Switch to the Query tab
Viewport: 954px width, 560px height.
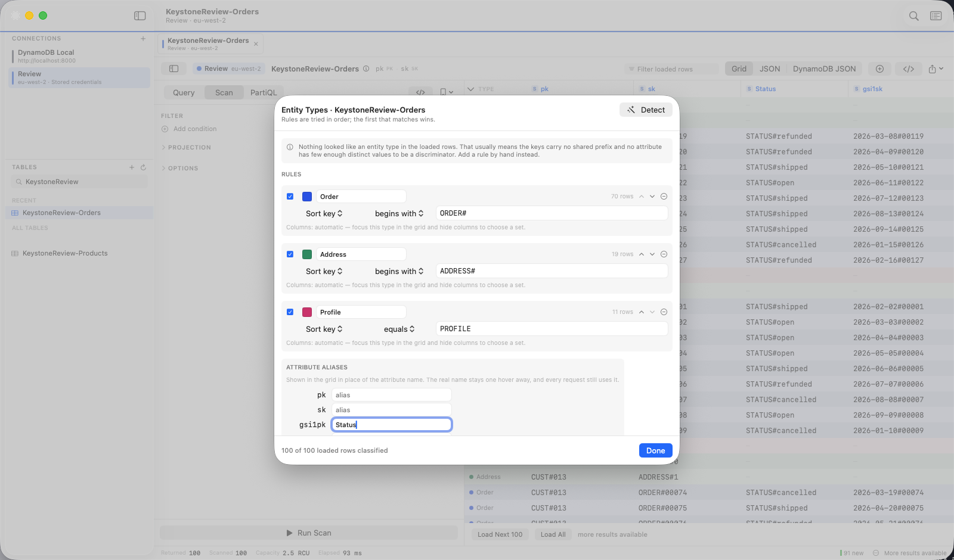[184, 92]
